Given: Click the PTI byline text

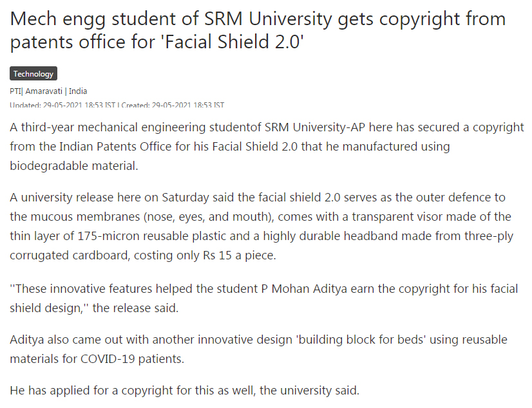Looking at the screenshot, I should (x=15, y=91).
